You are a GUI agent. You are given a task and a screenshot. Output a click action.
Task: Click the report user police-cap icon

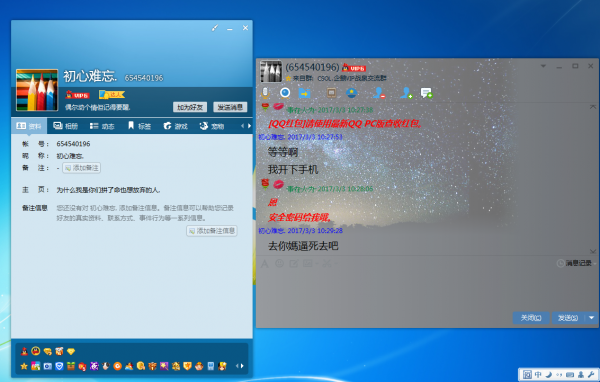click(351, 93)
